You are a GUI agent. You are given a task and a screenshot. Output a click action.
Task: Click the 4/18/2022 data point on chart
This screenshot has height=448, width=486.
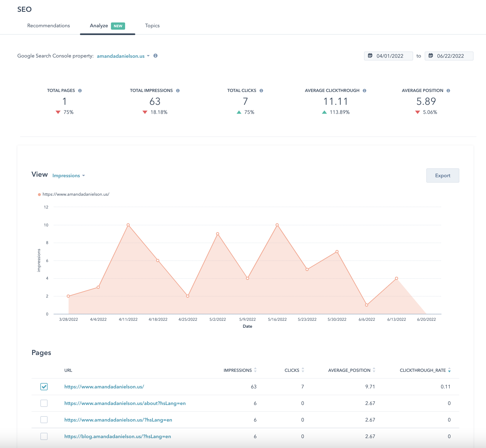pos(158,260)
